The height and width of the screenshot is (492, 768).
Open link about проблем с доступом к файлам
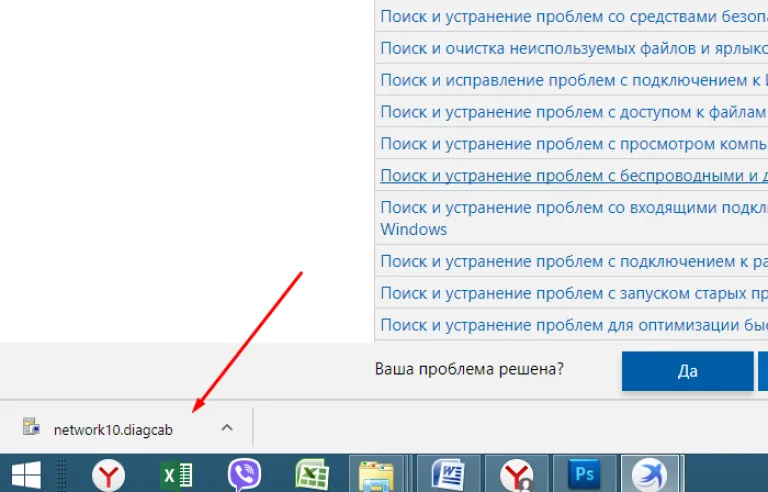[x=574, y=112]
